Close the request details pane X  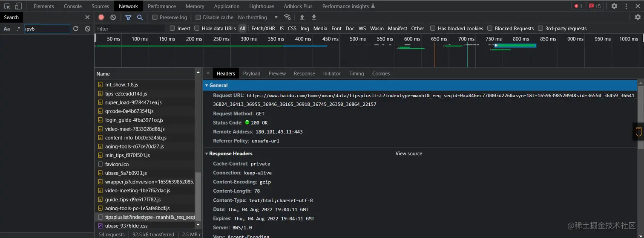pyautogui.click(x=208, y=73)
